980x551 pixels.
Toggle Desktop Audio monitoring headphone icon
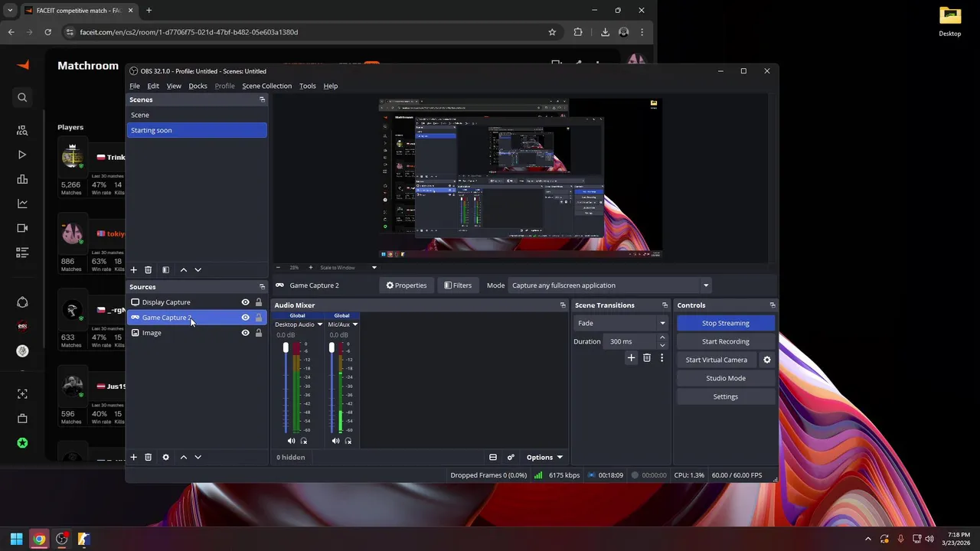point(304,441)
